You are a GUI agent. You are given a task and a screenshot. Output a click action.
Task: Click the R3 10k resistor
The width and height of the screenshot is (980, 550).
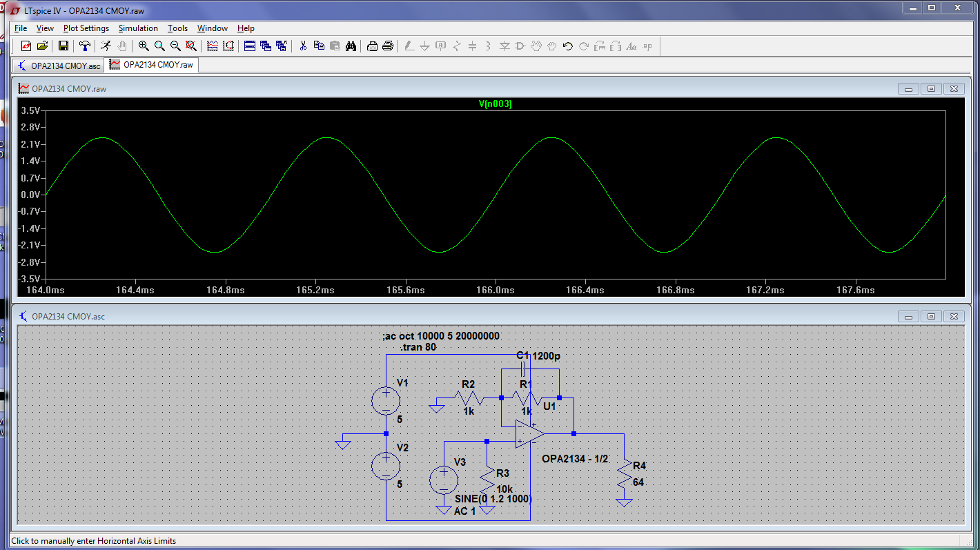tap(487, 479)
